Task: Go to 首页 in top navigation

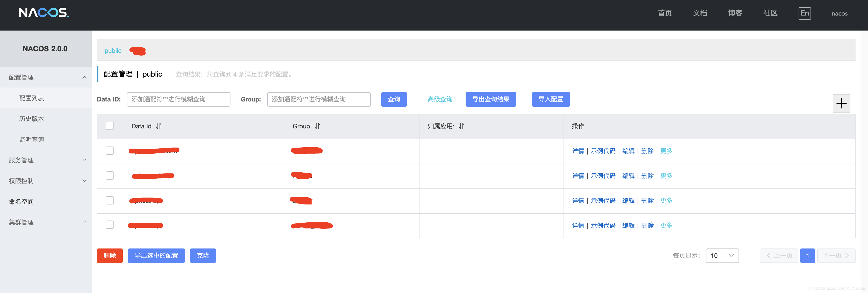Action: (664, 13)
